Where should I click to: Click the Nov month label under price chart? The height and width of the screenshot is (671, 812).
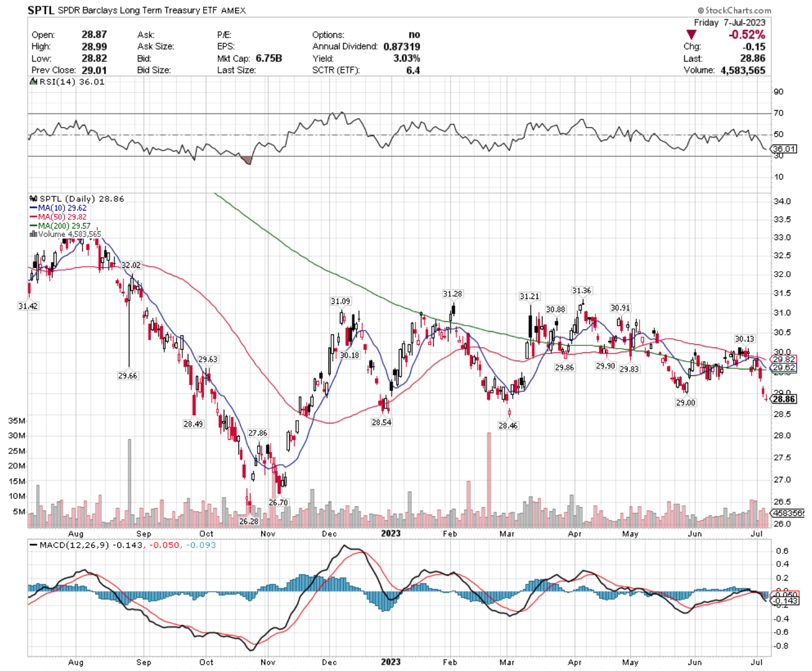click(x=268, y=534)
